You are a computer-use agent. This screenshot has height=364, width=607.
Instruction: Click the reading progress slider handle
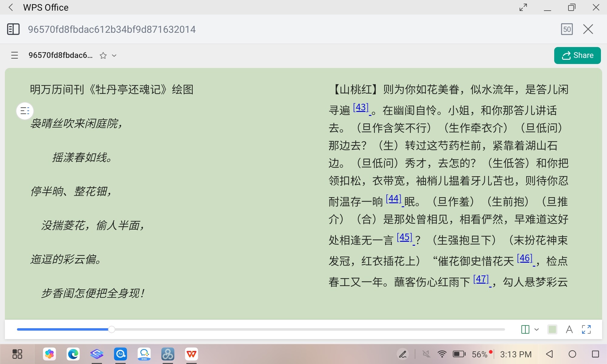click(112, 329)
